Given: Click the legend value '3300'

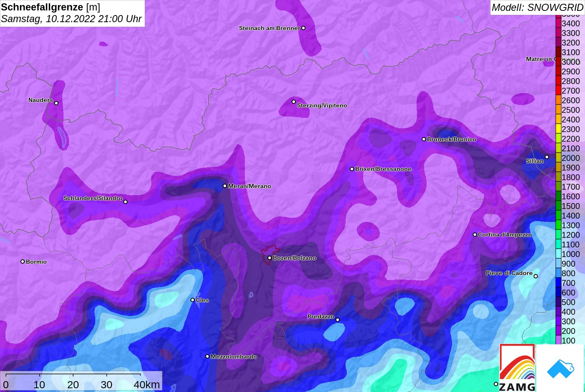Looking at the screenshot, I should (x=571, y=33).
